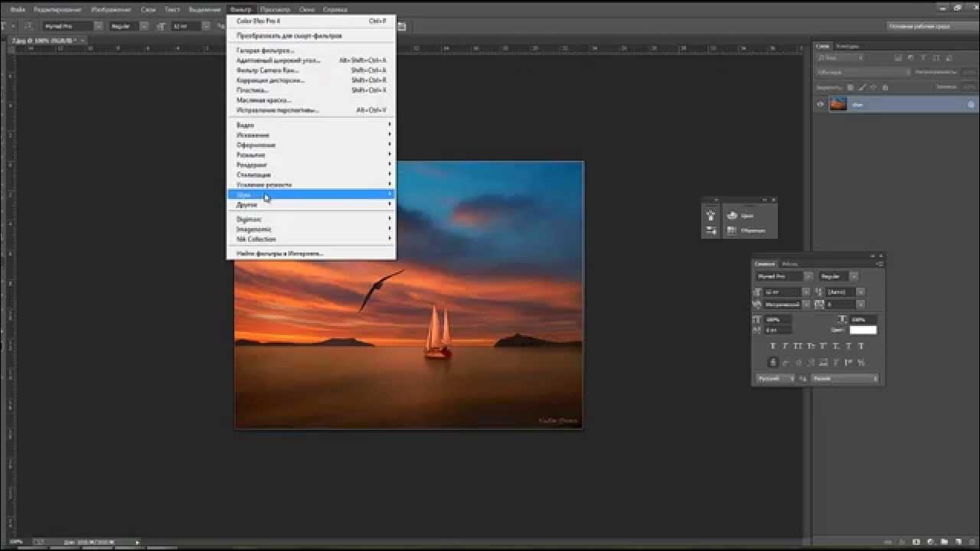Toggle lock all in Layers panel

(x=885, y=87)
